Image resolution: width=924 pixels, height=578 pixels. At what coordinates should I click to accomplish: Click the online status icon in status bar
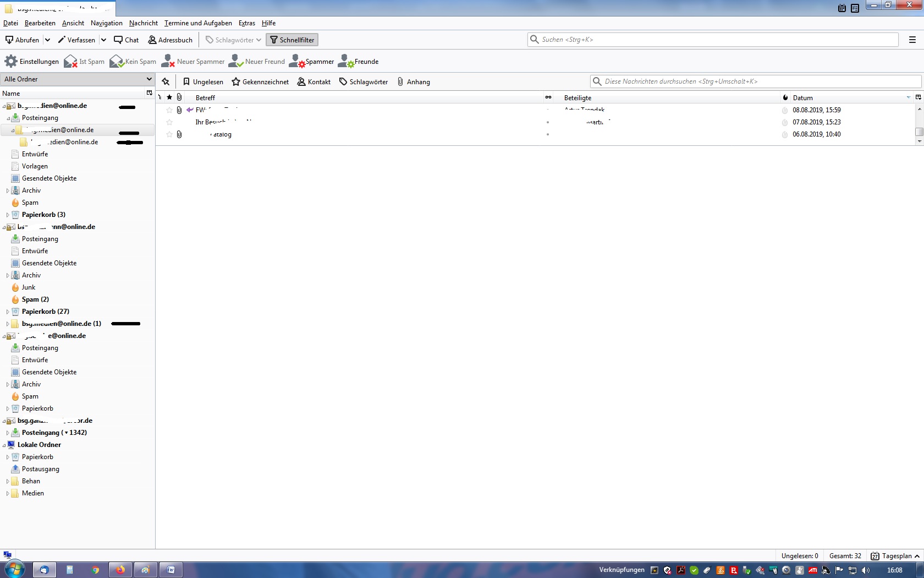8,555
